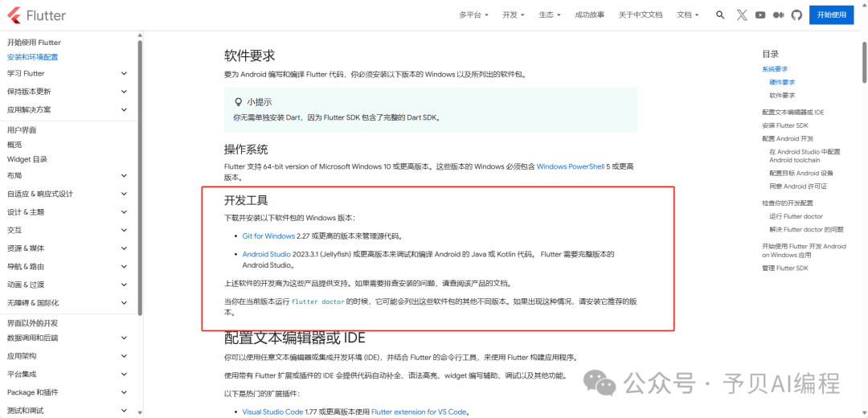The width and height of the screenshot is (868, 418).
Task: Expand the 应用解决方案 sidebar section
Action: click(68, 109)
